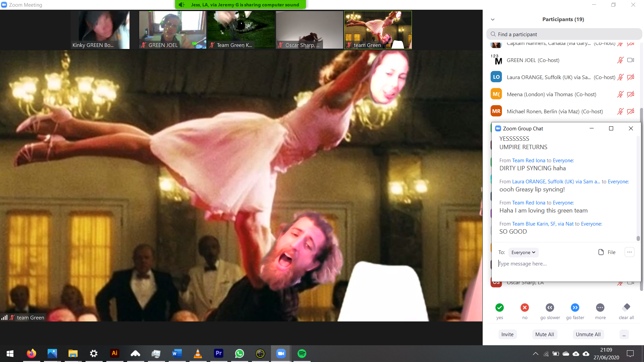Toggle Michael Ronen's video icon
Viewport: 644px width, 362px height.
pos(631,111)
